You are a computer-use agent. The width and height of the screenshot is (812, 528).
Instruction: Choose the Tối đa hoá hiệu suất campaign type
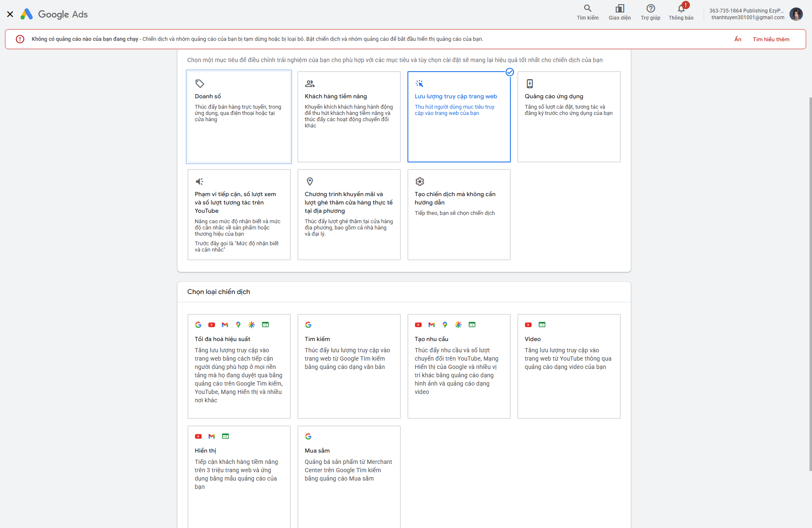pyautogui.click(x=239, y=366)
